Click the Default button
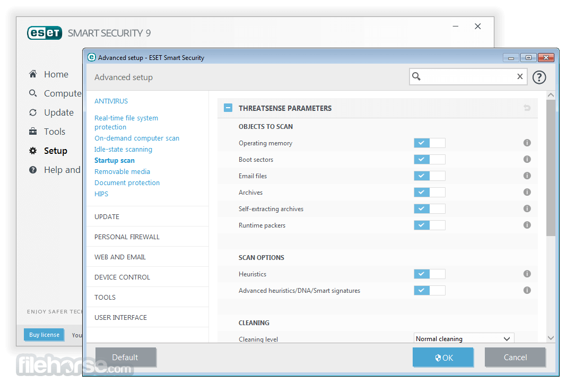This screenshot has height=392, width=575. click(x=126, y=357)
